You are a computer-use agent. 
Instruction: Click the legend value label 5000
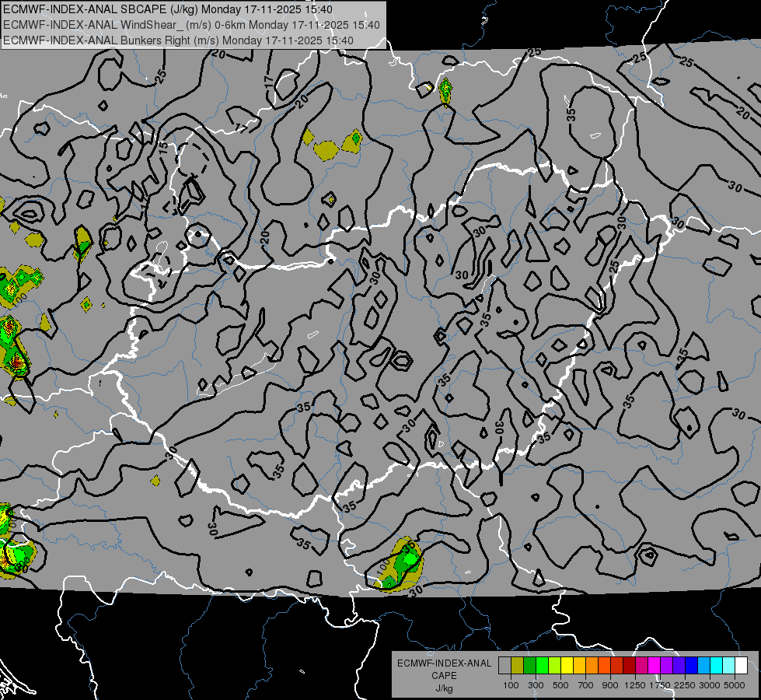coord(735,686)
